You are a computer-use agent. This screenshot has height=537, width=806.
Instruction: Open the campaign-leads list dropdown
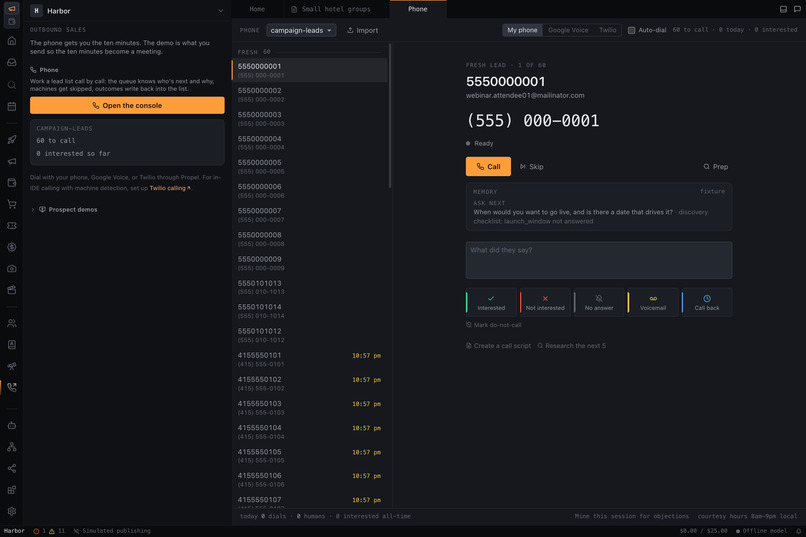point(301,30)
